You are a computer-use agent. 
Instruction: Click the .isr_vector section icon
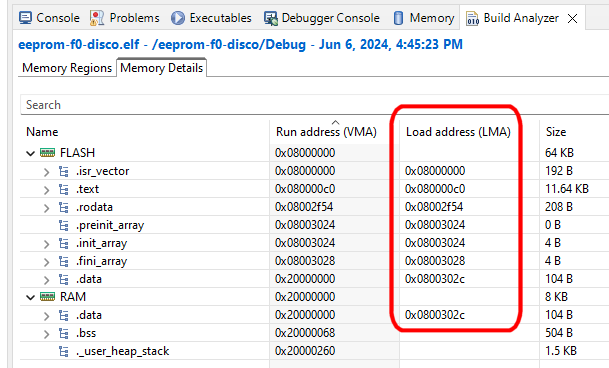(x=64, y=171)
